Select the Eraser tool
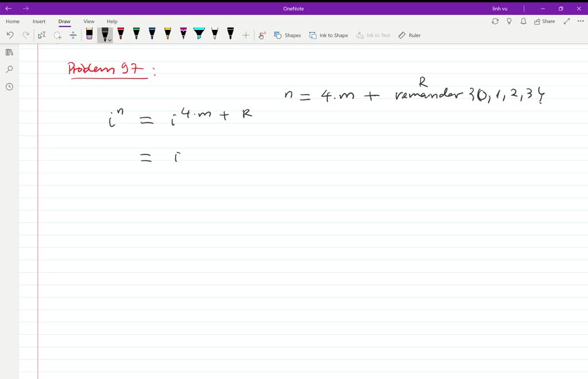588x379 pixels. pos(89,34)
